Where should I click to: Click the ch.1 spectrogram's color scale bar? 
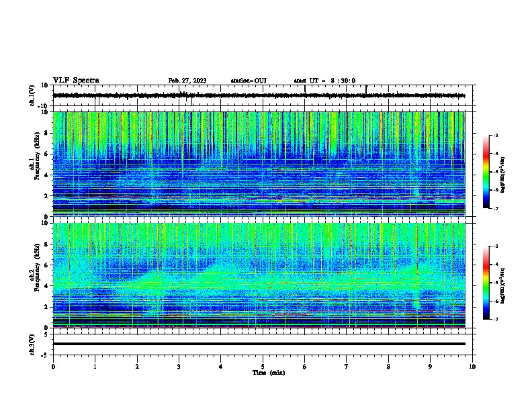tap(486, 172)
